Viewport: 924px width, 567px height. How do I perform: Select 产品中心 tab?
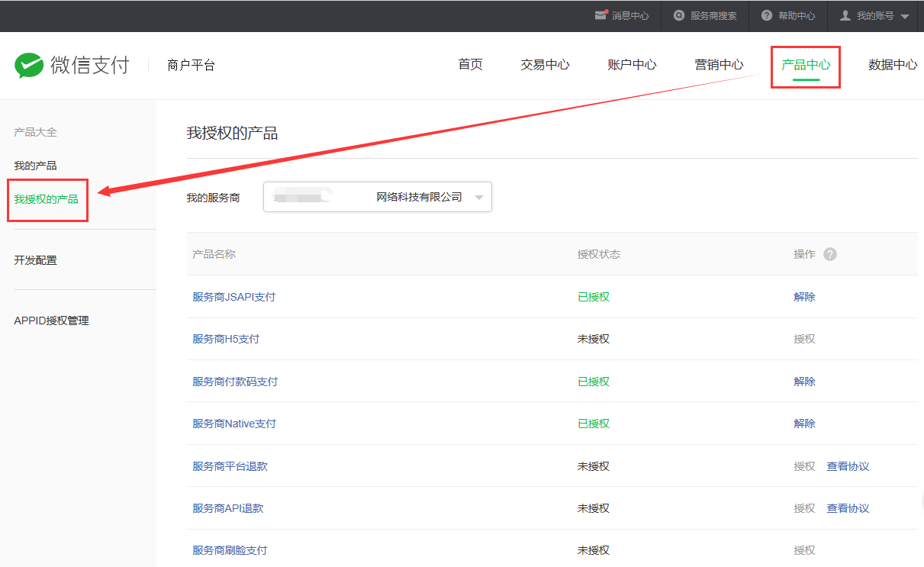[806, 65]
